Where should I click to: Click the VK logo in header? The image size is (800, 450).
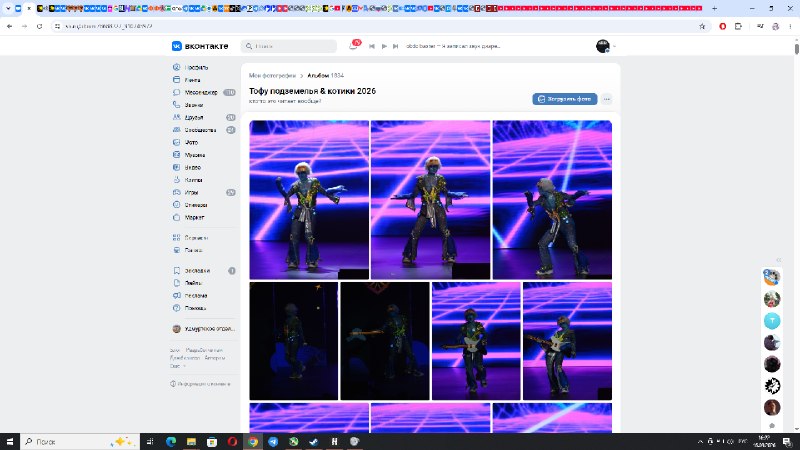200,46
